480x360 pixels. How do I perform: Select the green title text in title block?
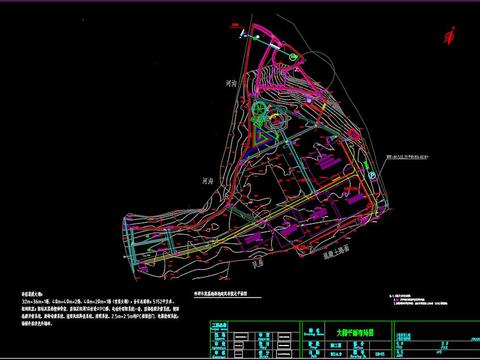pyautogui.click(x=355, y=333)
